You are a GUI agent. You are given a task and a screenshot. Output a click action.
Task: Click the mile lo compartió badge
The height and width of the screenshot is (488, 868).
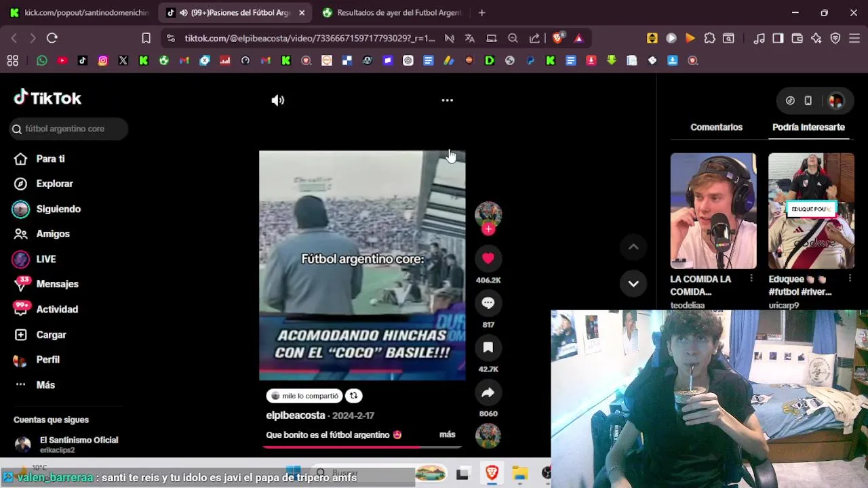coord(304,396)
